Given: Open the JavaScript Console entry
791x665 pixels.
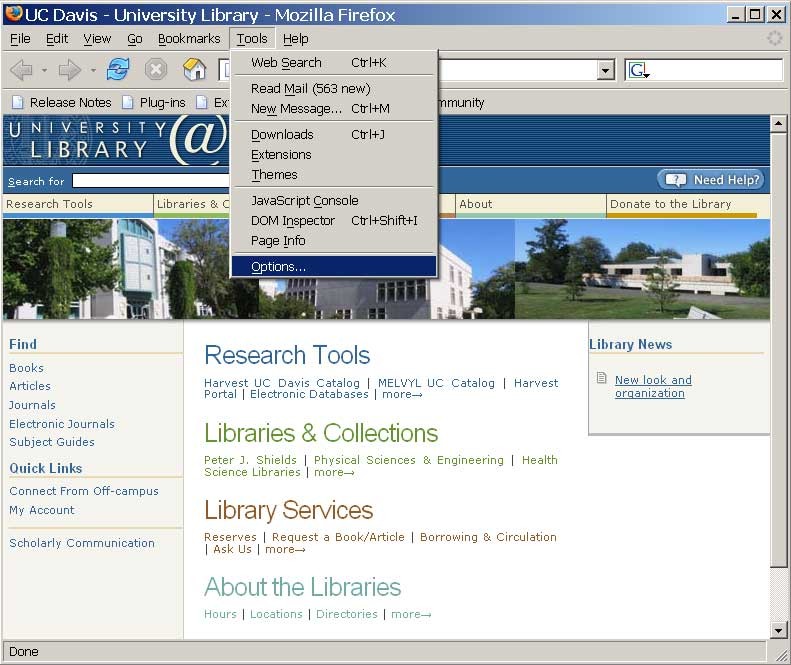Looking at the screenshot, I should tap(334, 201).
